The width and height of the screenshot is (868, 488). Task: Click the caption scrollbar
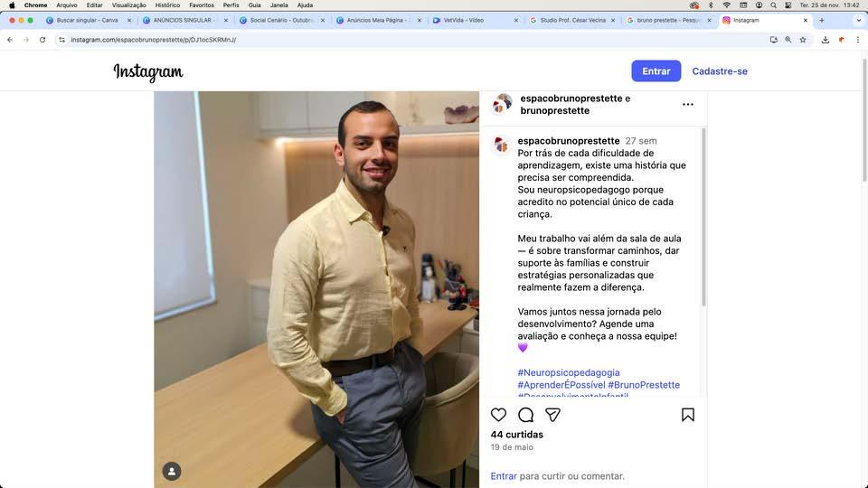pos(703,217)
